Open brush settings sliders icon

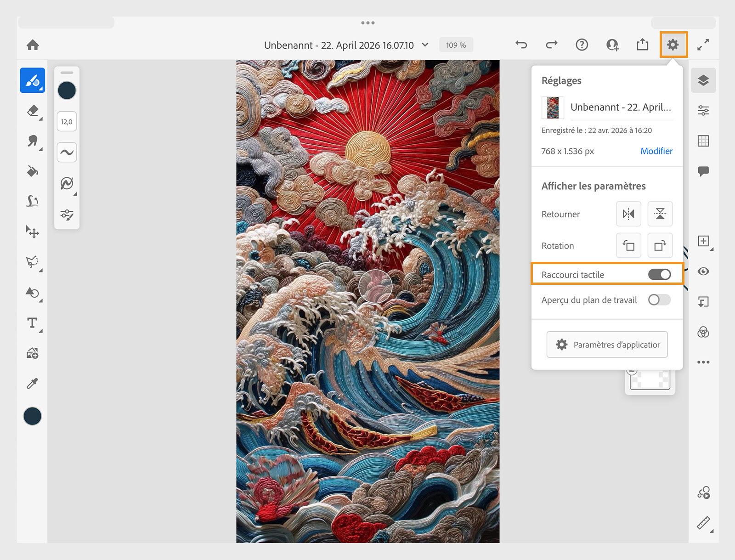point(67,215)
